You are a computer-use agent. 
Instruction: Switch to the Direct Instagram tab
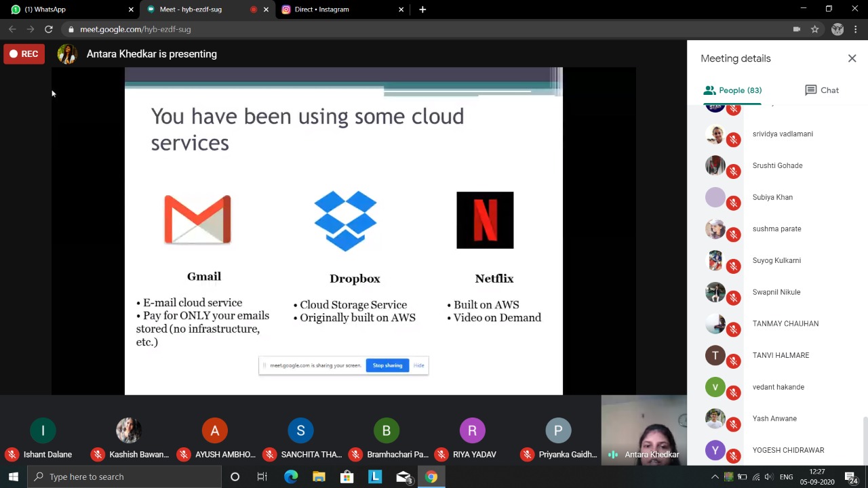point(342,9)
